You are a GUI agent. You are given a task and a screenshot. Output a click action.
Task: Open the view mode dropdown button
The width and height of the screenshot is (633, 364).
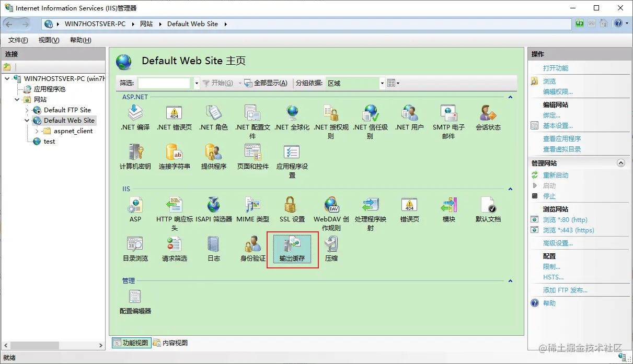(x=393, y=83)
